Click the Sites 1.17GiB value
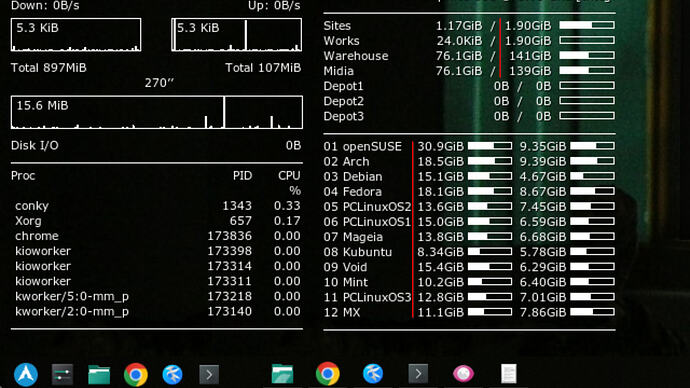690x388 pixels. pos(459,26)
